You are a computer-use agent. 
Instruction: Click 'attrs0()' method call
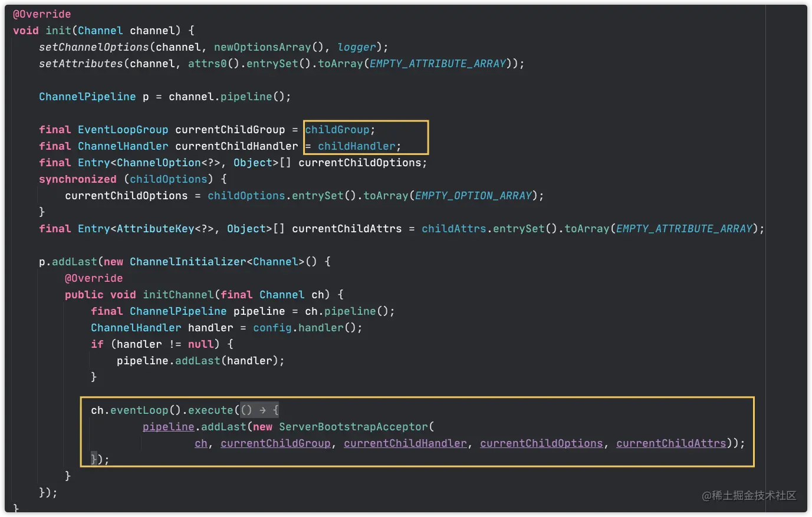pyautogui.click(x=214, y=64)
